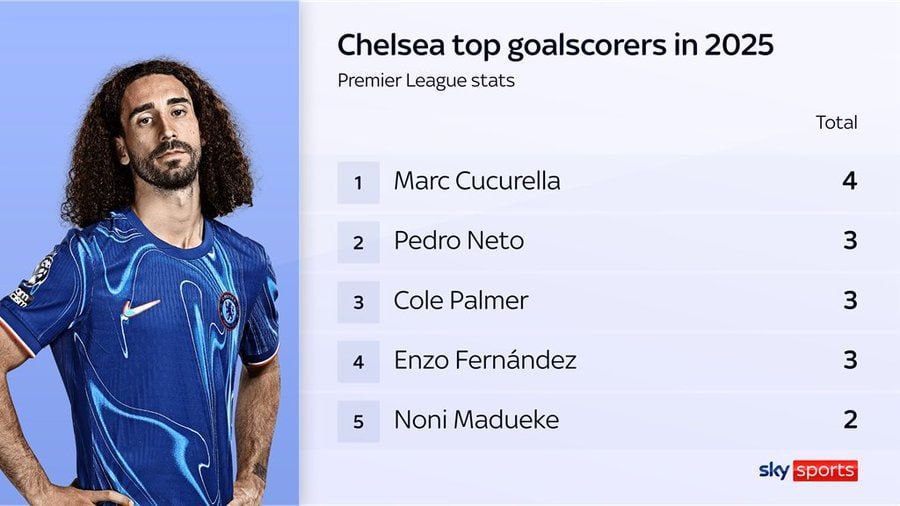The width and height of the screenshot is (900, 506).
Task: Select Pedro Neto in the list
Action: click(459, 240)
